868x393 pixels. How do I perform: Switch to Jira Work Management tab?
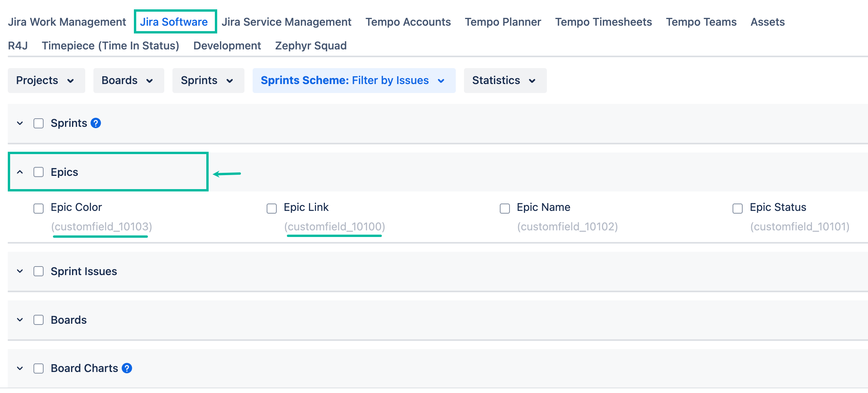coord(67,22)
